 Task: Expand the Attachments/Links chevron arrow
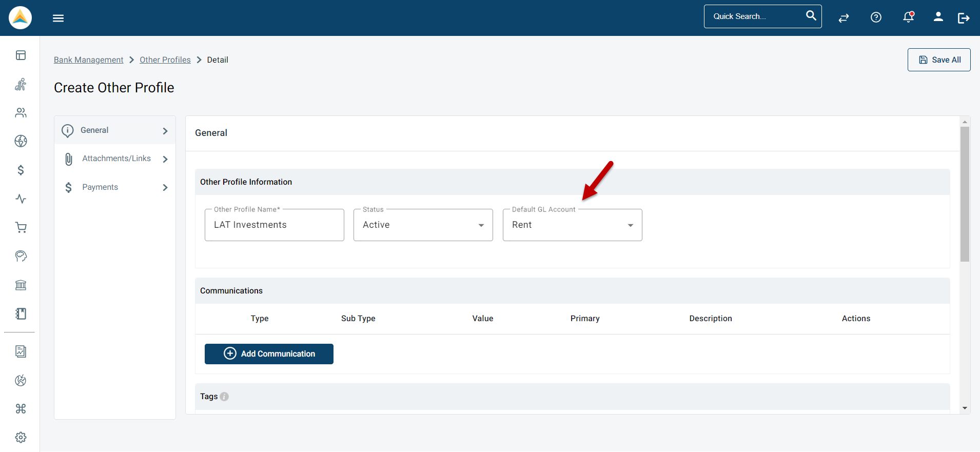click(165, 159)
